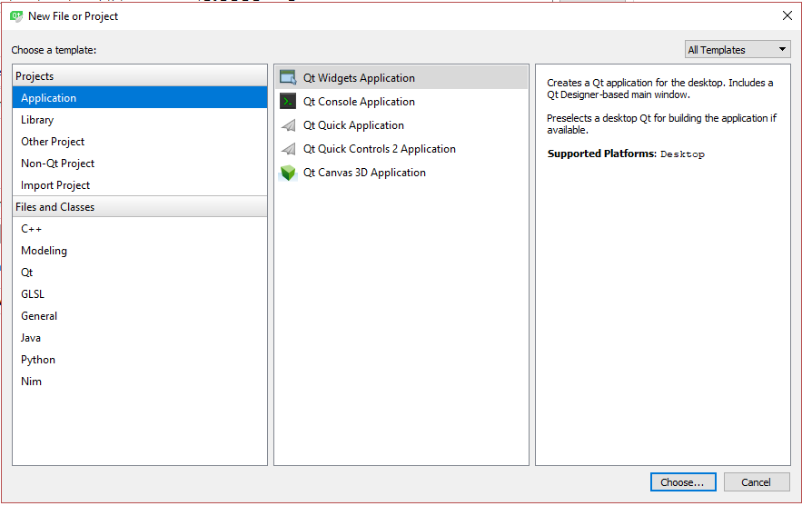Click the Cancel button
This screenshot has height=506, width=812.
tap(756, 482)
